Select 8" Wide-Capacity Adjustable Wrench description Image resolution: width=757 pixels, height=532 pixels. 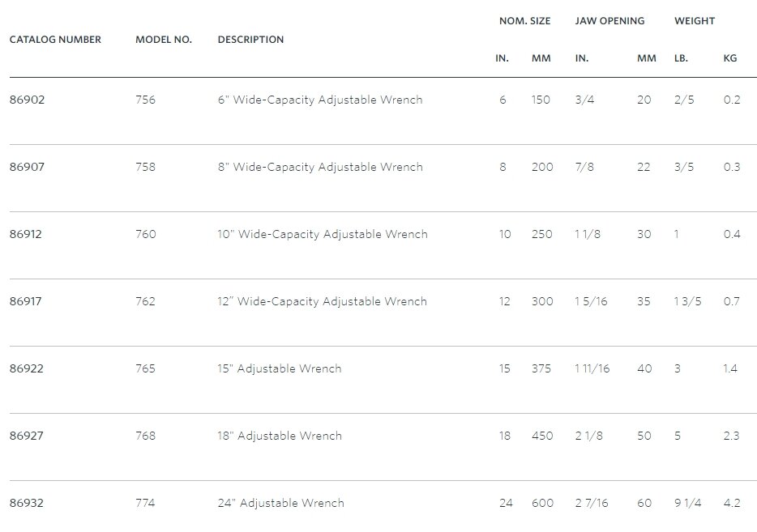point(320,168)
